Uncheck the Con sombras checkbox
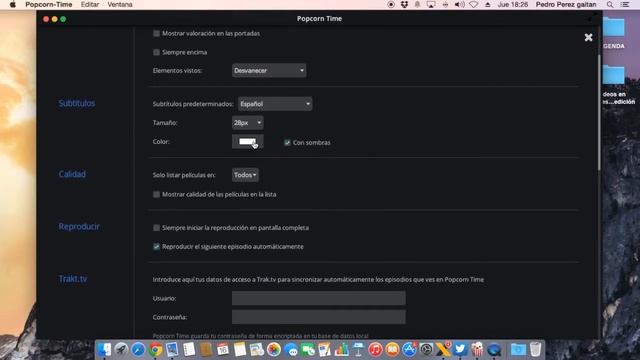 287,142
